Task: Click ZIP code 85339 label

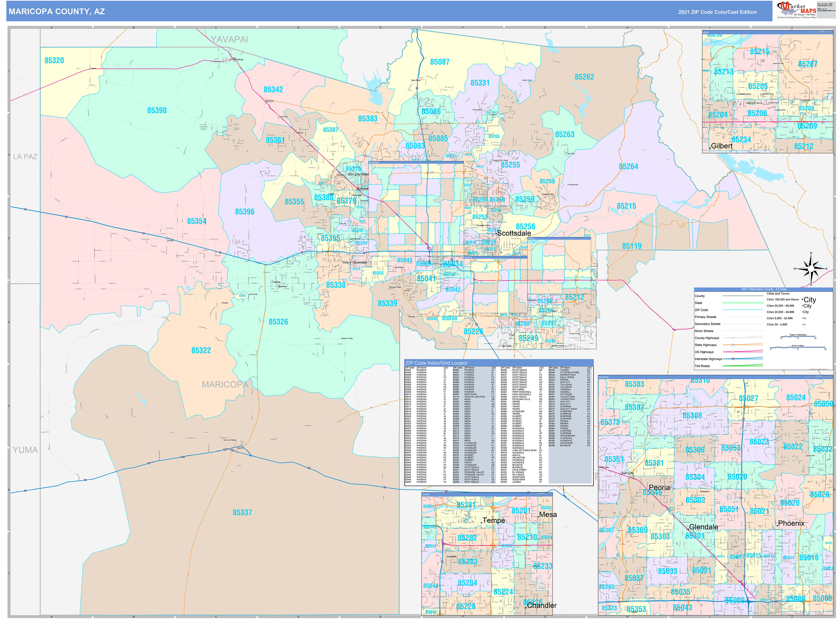Action: 388,304
